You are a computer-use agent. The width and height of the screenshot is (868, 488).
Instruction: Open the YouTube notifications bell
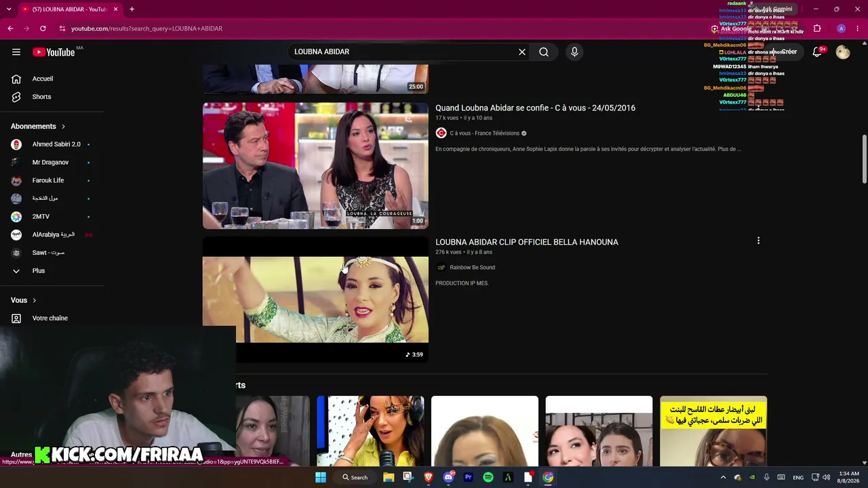(817, 52)
